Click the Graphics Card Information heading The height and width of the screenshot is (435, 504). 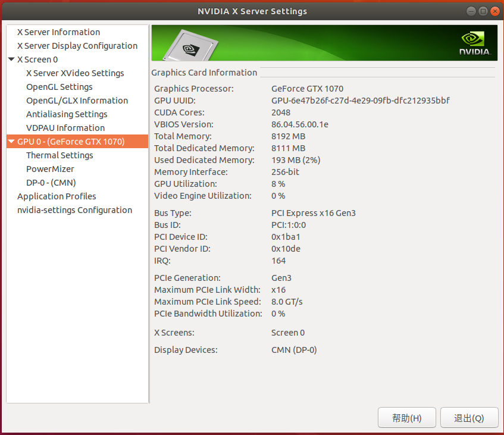[204, 73]
